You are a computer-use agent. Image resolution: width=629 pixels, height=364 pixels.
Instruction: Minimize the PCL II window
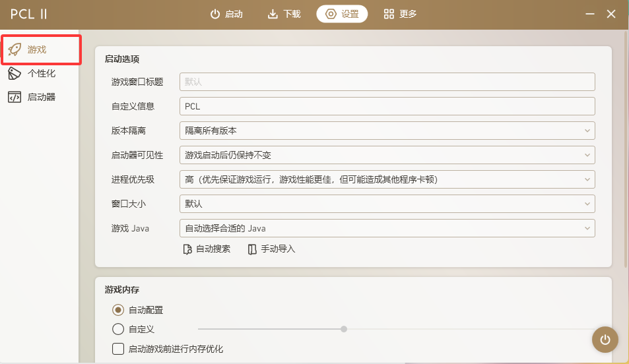pyautogui.click(x=589, y=14)
